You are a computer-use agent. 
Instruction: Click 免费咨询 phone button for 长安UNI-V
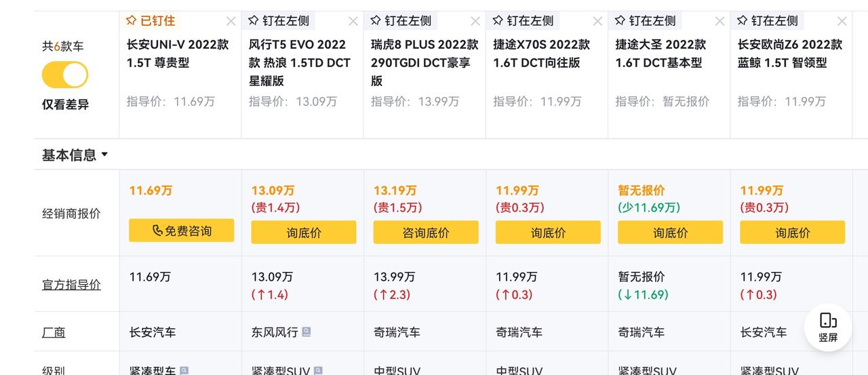coord(182,231)
